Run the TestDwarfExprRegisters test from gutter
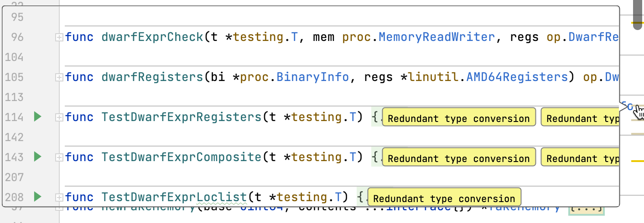 click(x=37, y=117)
